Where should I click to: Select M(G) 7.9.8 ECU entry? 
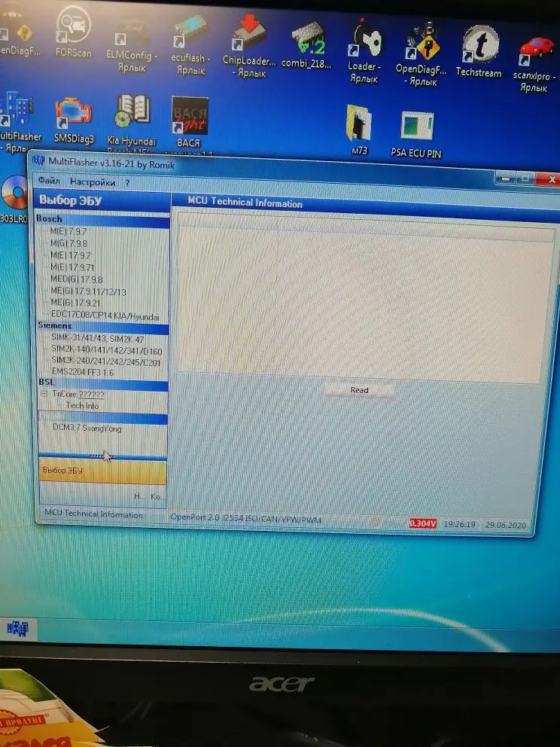click(69, 243)
